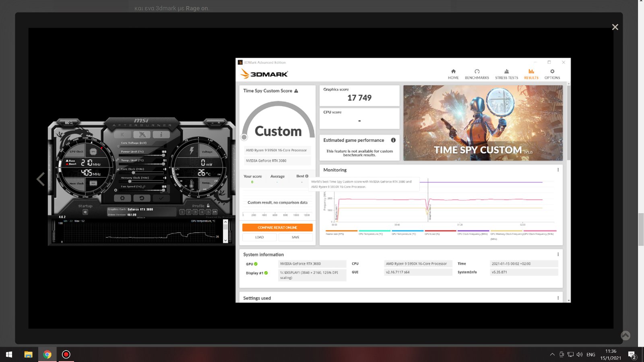Switch to Chrome in the taskbar

47,354
